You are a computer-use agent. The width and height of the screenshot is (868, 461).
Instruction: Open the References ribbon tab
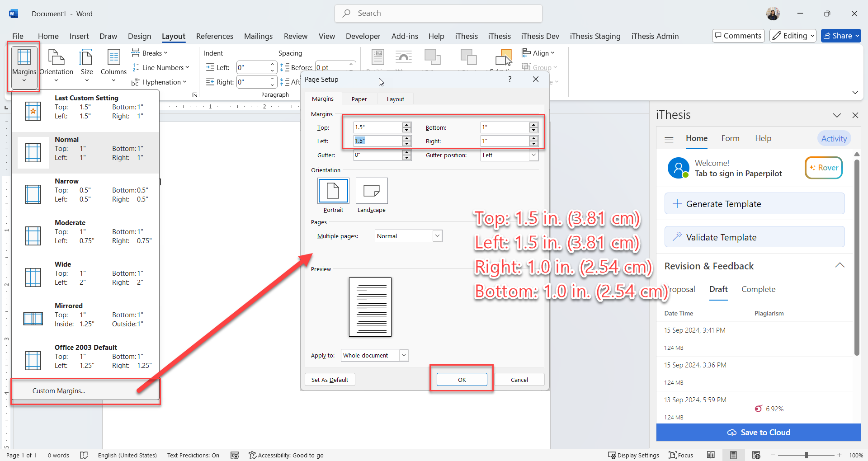tap(215, 36)
